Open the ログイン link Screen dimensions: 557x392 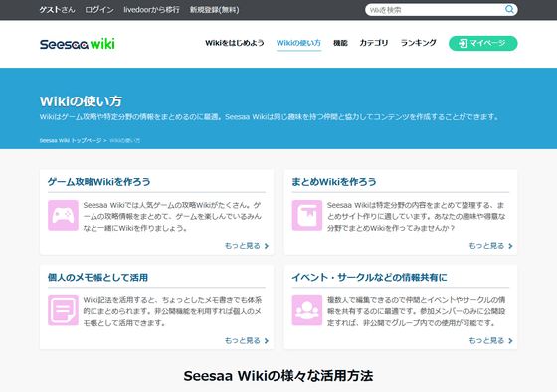click(99, 10)
